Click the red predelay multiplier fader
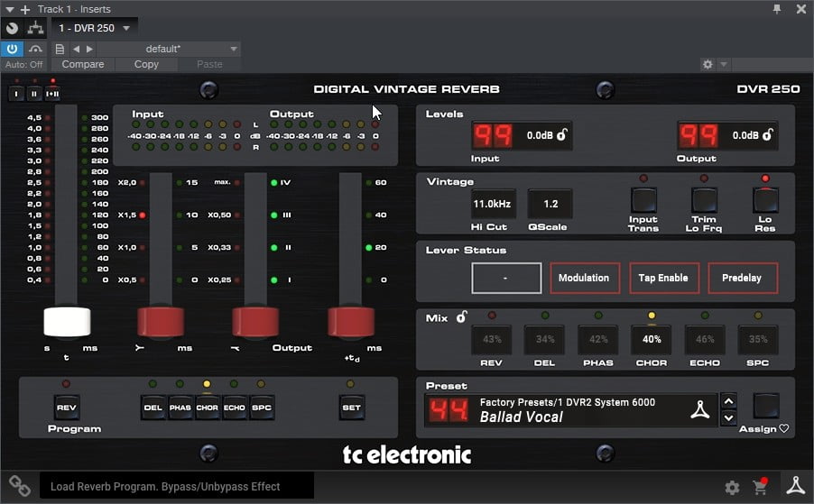Viewport: 814px width, 504px height. (161, 322)
